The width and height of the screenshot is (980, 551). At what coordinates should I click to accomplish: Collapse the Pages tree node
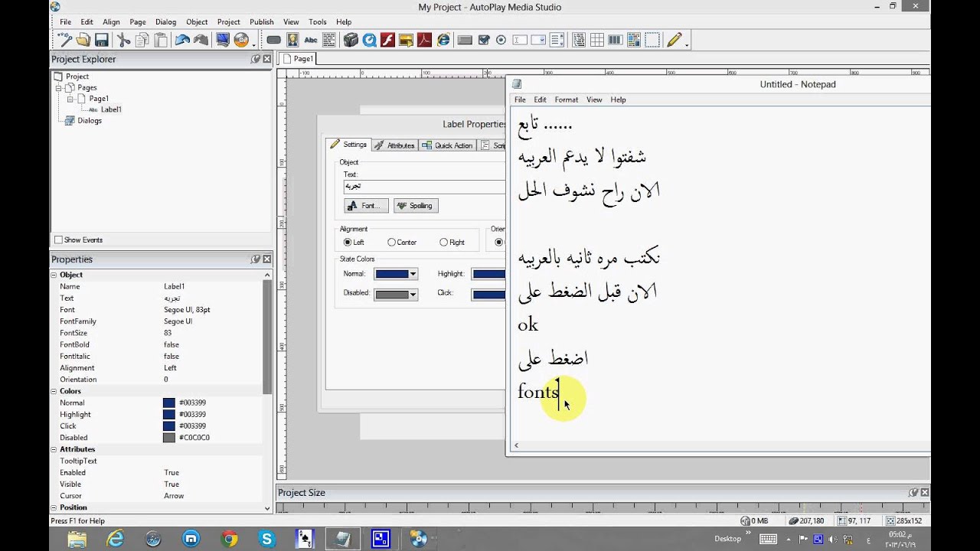click(x=57, y=88)
